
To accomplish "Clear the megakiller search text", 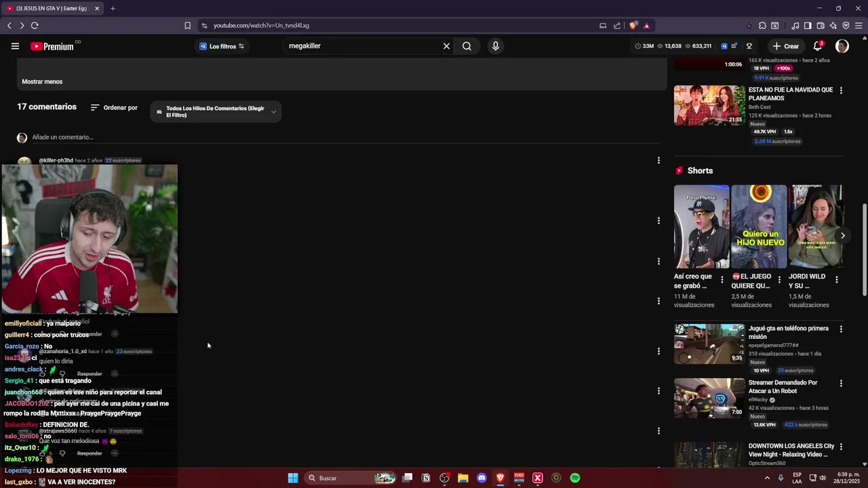I will pos(446,46).
